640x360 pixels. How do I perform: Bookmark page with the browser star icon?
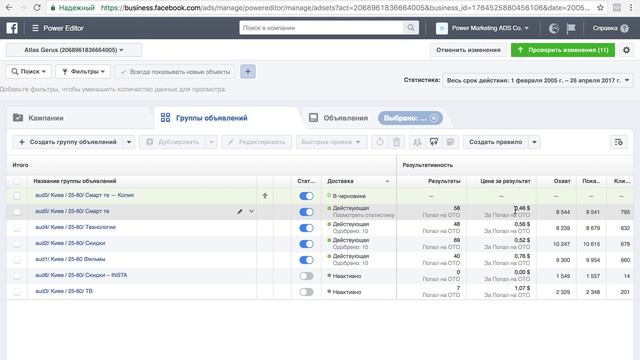pyautogui.click(x=600, y=8)
